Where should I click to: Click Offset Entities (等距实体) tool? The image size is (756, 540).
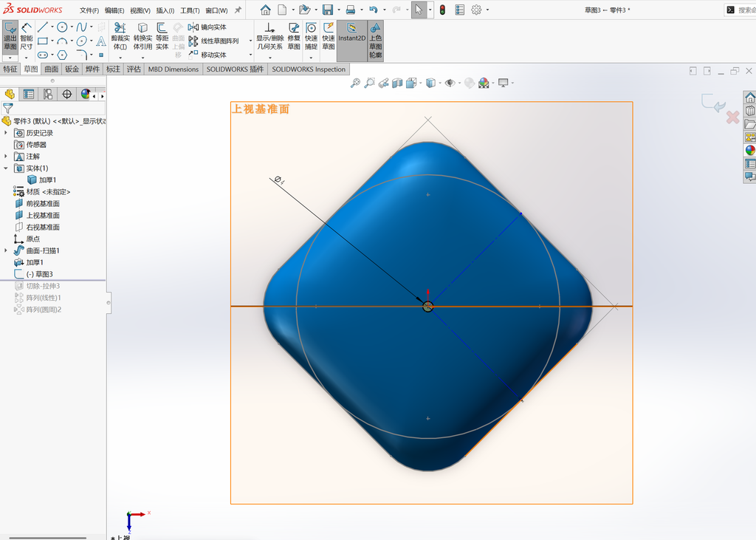tap(162, 37)
